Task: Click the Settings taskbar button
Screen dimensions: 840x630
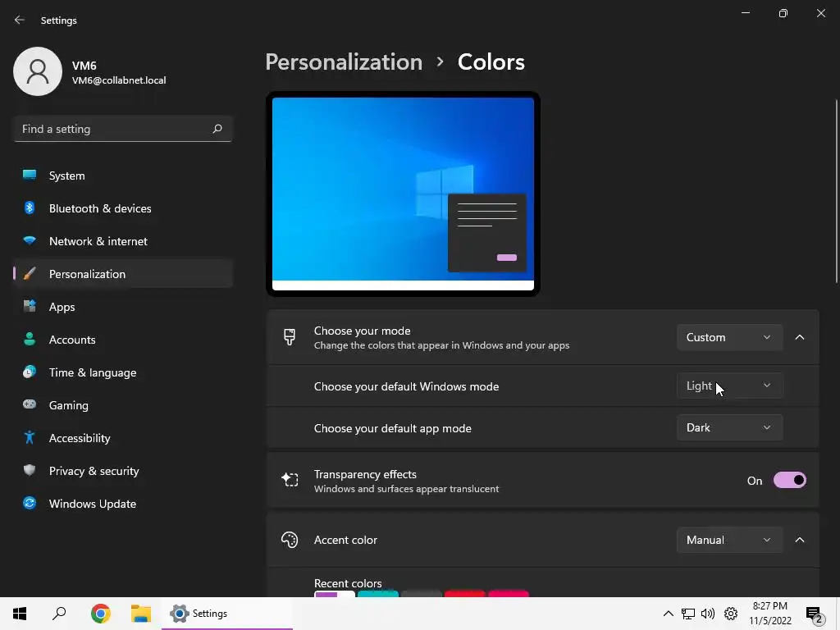Action: (227, 614)
